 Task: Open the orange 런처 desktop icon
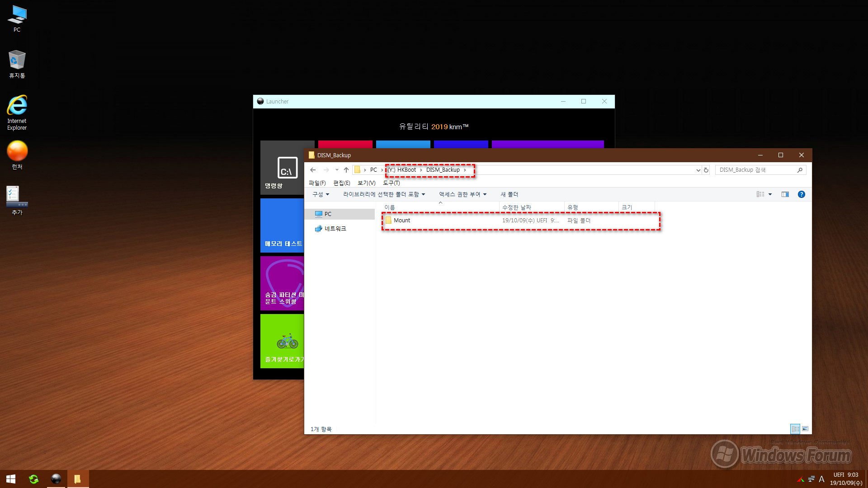17,155
